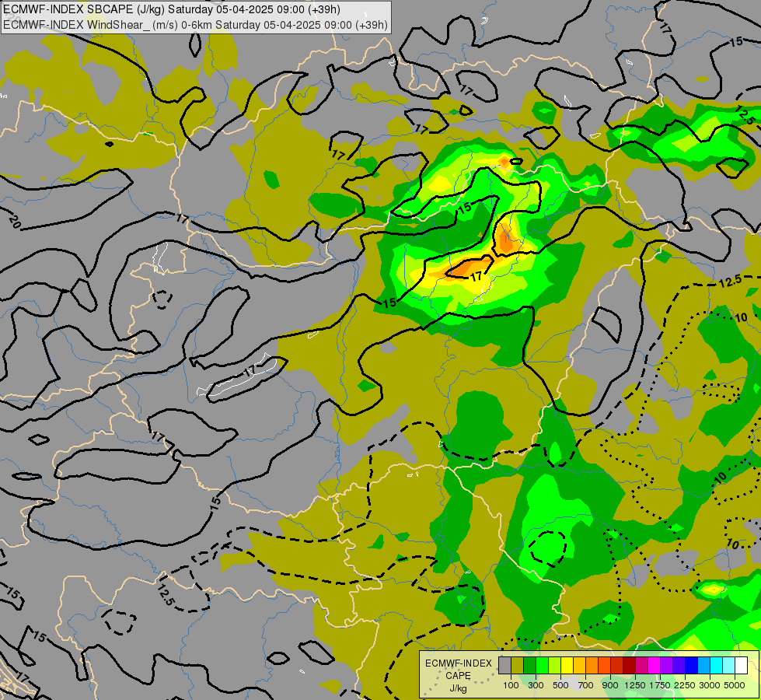This screenshot has width=761, height=700.
Task: Click the legend's ECMWF-INDEX label
Action: pos(459,663)
